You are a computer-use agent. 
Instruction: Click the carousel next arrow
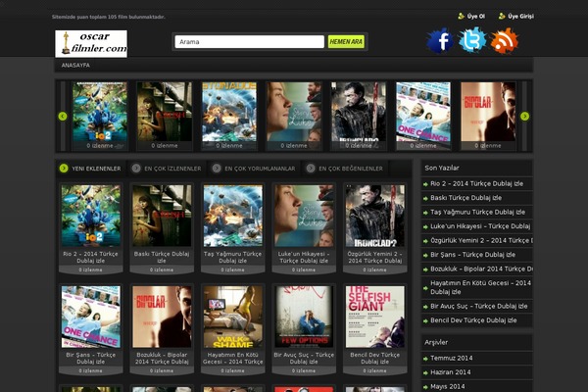[524, 117]
